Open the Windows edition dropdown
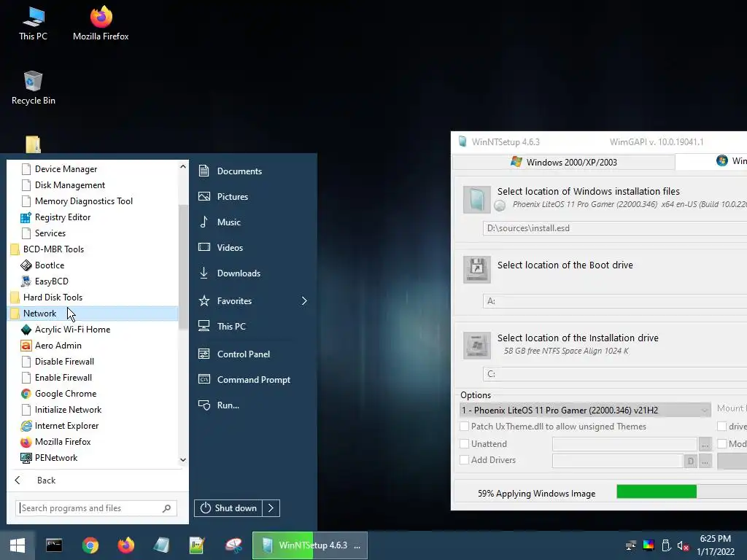Image resolution: width=747 pixels, height=560 pixels. click(x=585, y=410)
